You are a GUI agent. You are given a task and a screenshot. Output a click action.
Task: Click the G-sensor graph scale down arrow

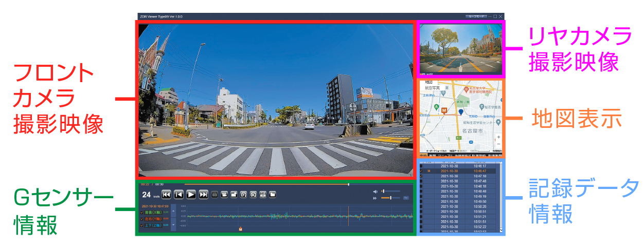pyautogui.click(x=173, y=224)
